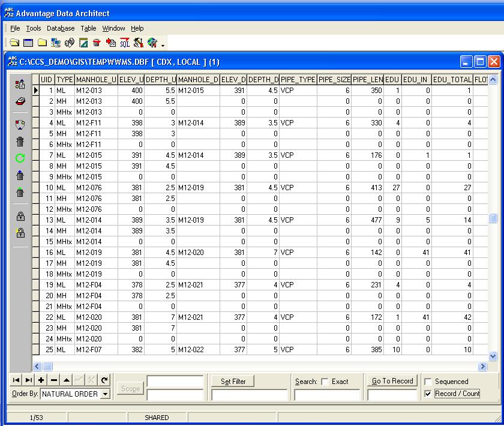Click the horizontal scroll right arrow
The image size is (504, 426).
coord(482,366)
